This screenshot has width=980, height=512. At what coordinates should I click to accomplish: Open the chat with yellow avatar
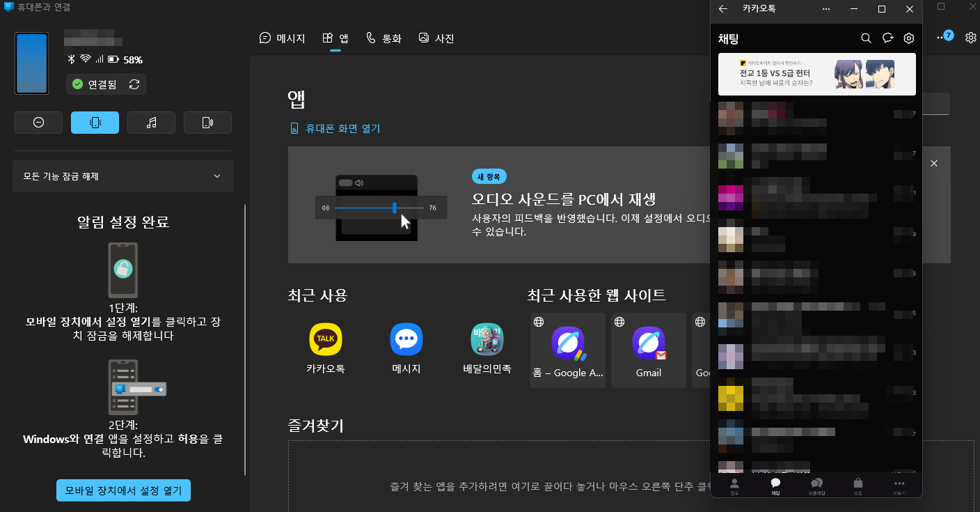(x=817, y=398)
